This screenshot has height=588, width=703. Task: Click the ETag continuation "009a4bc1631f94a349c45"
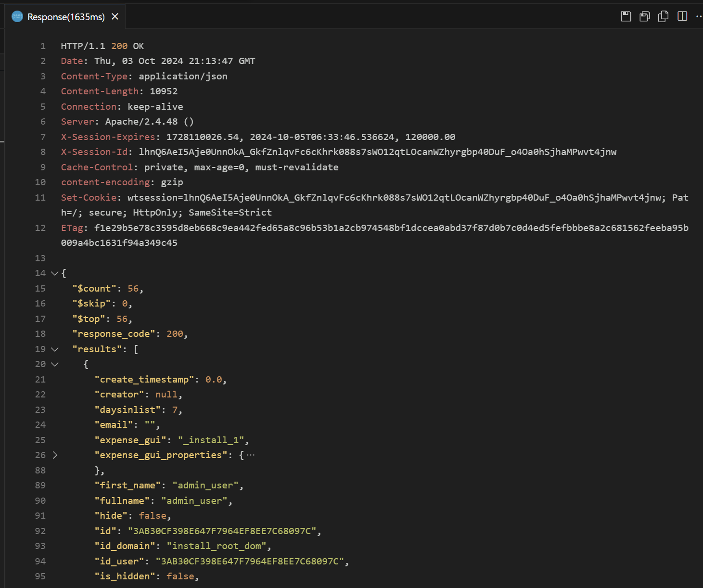[x=119, y=243]
